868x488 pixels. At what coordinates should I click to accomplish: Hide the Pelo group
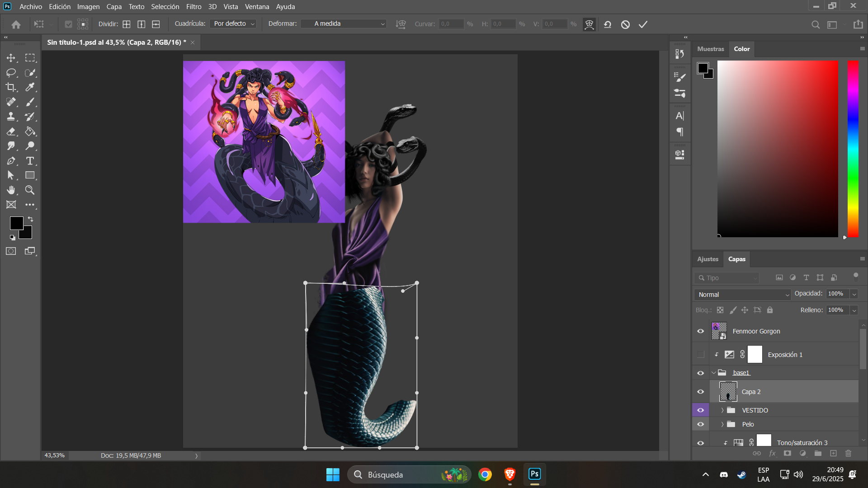(x=701, y=424)
